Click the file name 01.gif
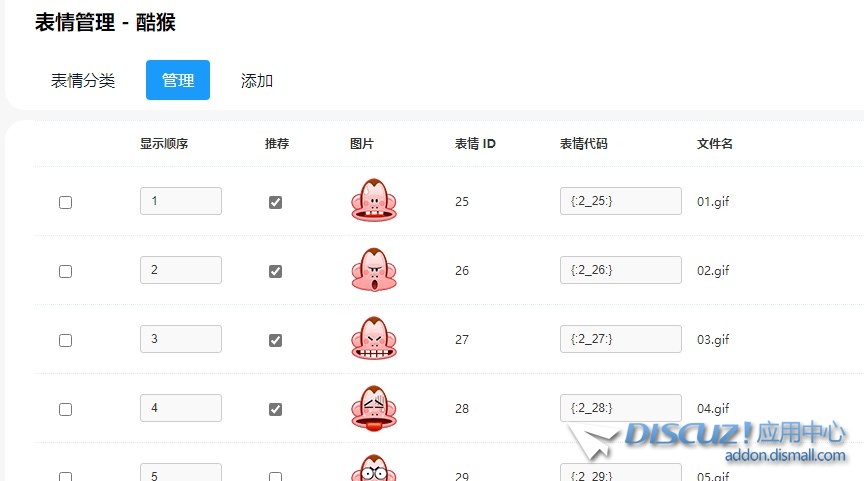864x481 pixels. (x=713, y=202)
